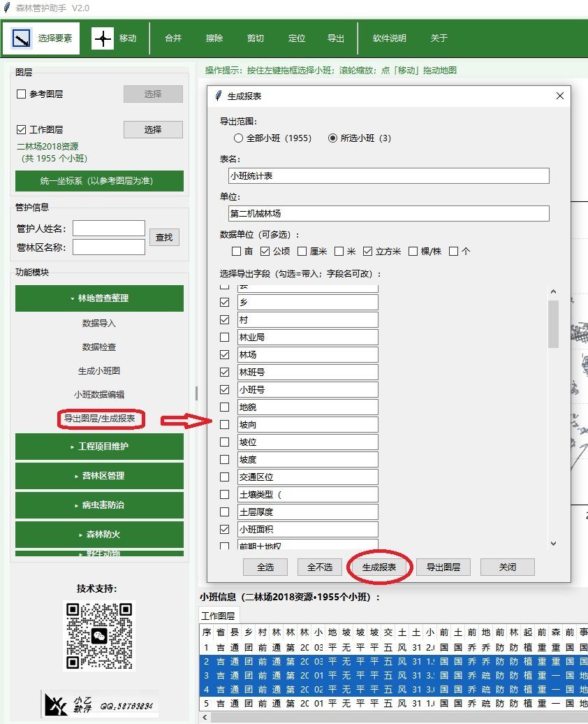Check the 厘米 unit checkbox
The width and height of the screenshot is (588, 724).
pyautogui.click(x=302, y=251)
